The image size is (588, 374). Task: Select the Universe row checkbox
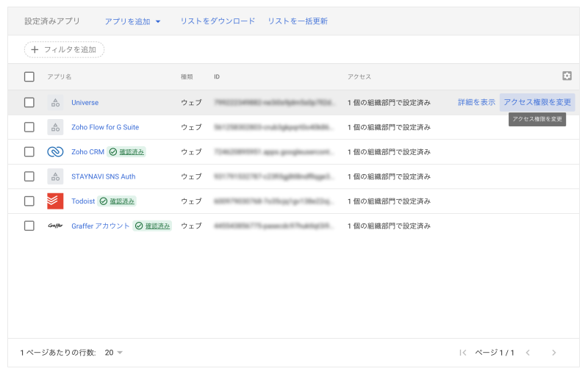click(29, 102)
